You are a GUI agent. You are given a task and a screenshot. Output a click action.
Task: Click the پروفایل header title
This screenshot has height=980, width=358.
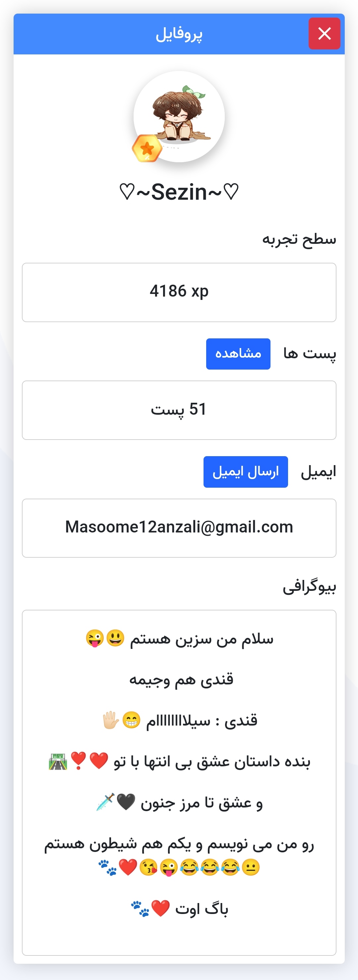coord(179,34)
